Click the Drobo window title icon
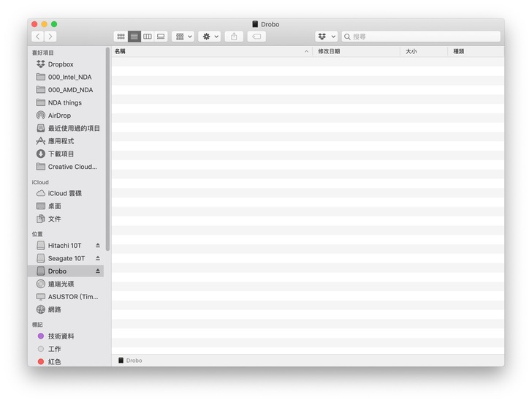 tap(255, 24)
